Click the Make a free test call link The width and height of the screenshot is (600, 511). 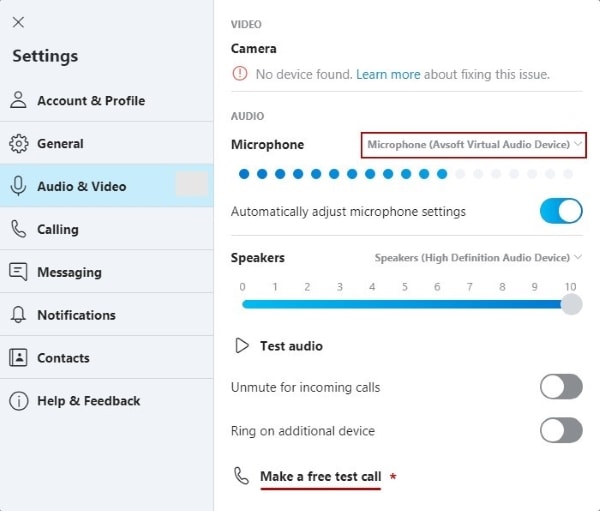320,476
